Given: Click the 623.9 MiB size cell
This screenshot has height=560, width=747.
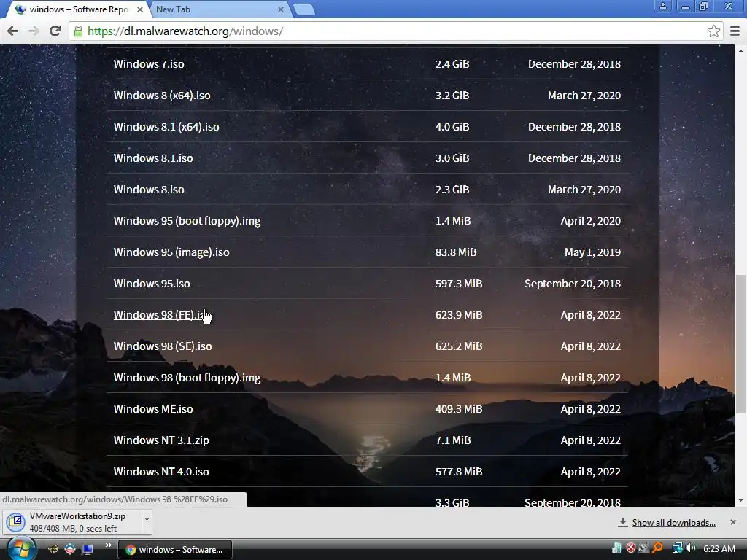Looking at the screenshot, I should click(459, 315).
